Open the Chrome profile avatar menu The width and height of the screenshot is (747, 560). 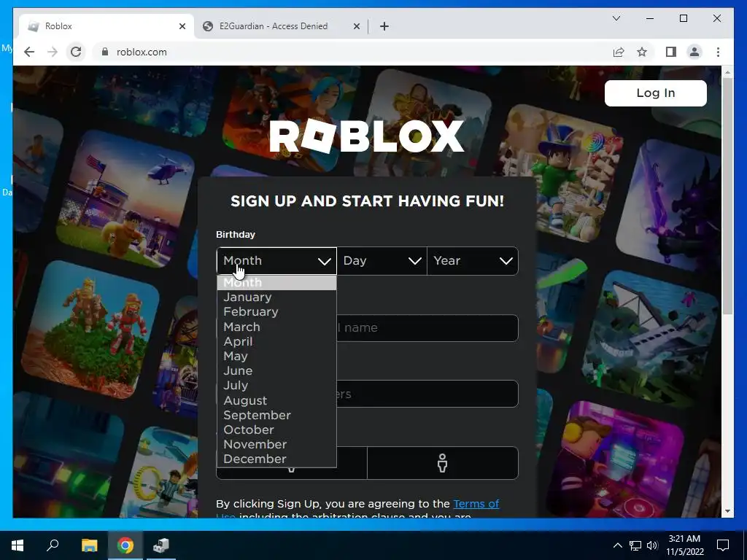tap(694, 52)
